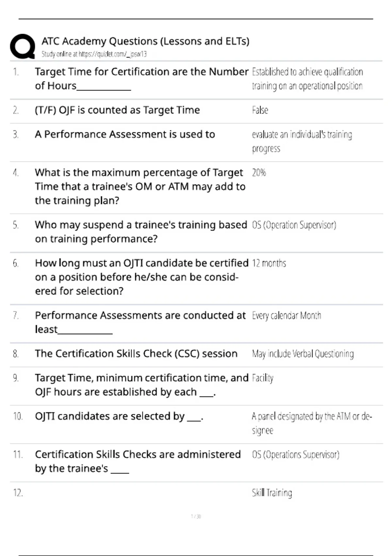Click the Certification Skills Check (CSC) session question

coord(136,354)
